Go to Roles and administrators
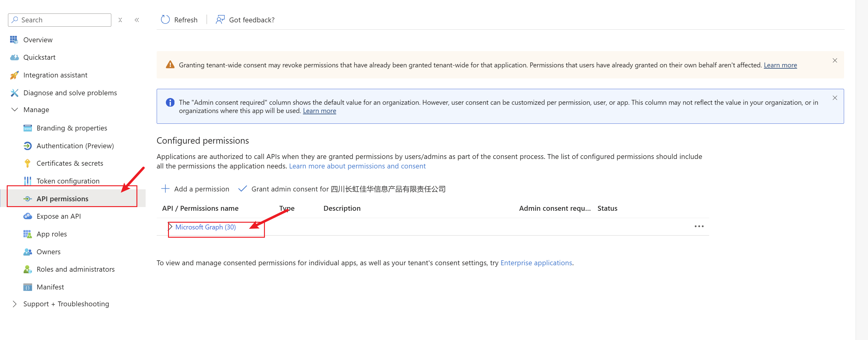 pyautogui.click(x=75, y=269)
